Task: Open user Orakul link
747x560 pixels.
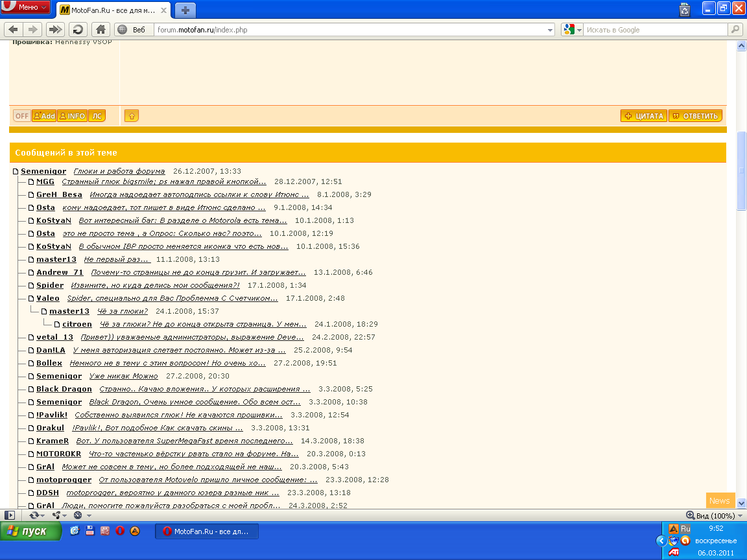Action: point(50,428)
